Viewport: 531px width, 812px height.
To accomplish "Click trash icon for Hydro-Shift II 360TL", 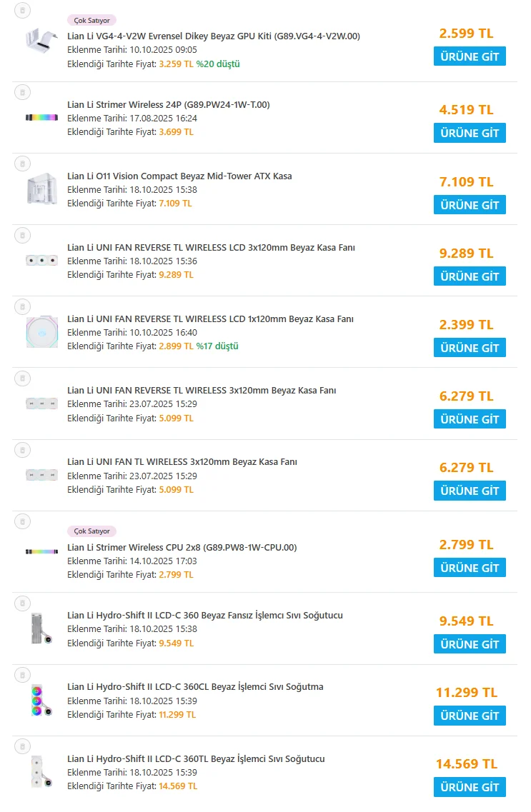I will coord(22,746).
